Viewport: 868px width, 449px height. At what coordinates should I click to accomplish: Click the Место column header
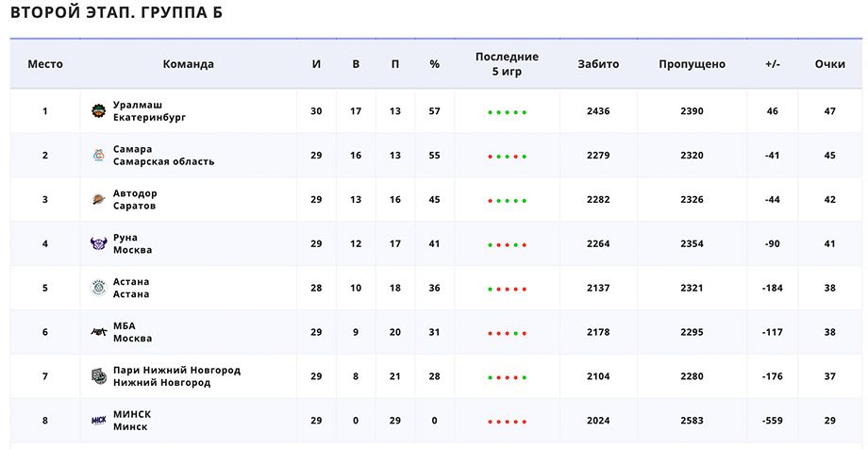(x=45, y=64)
